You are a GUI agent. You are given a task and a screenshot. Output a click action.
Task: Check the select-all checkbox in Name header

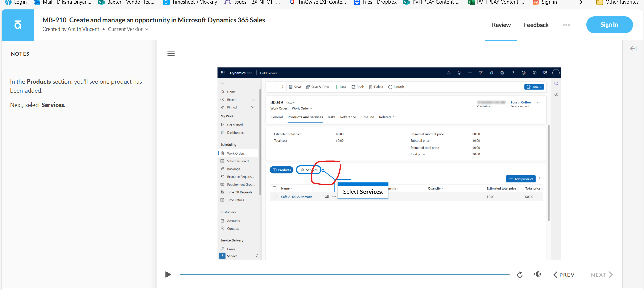[274, 188]
